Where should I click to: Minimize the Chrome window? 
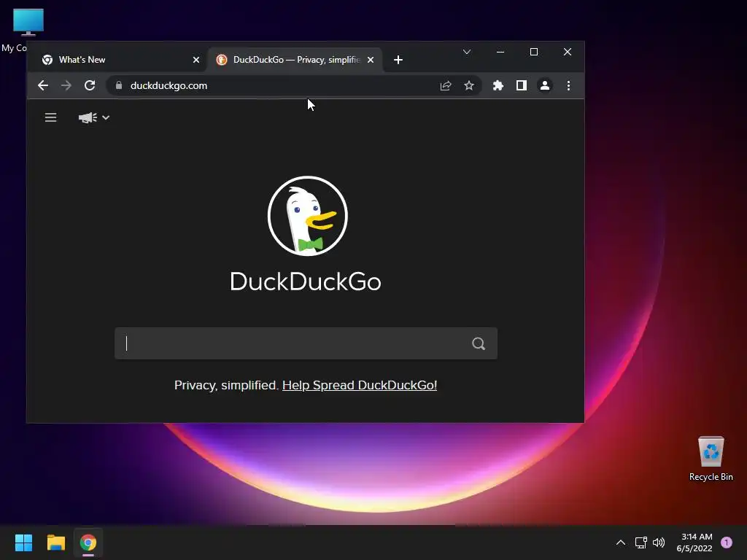[x=500, y=52]
